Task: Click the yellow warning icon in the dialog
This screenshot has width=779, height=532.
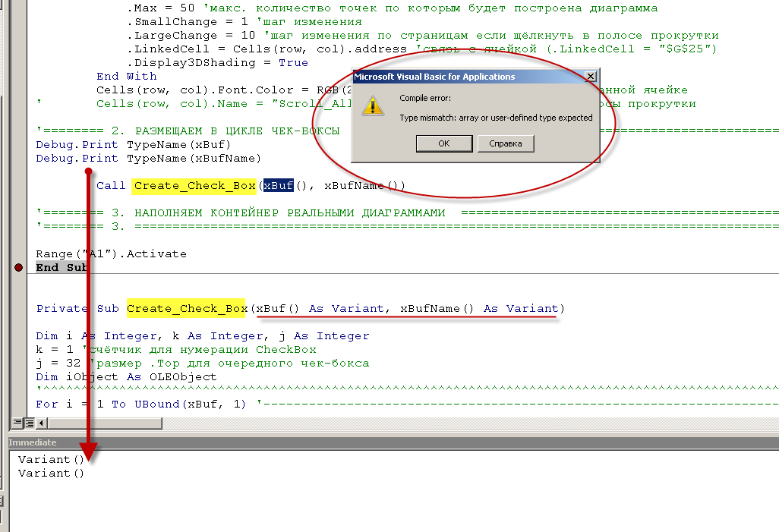Action: point(372,105)
